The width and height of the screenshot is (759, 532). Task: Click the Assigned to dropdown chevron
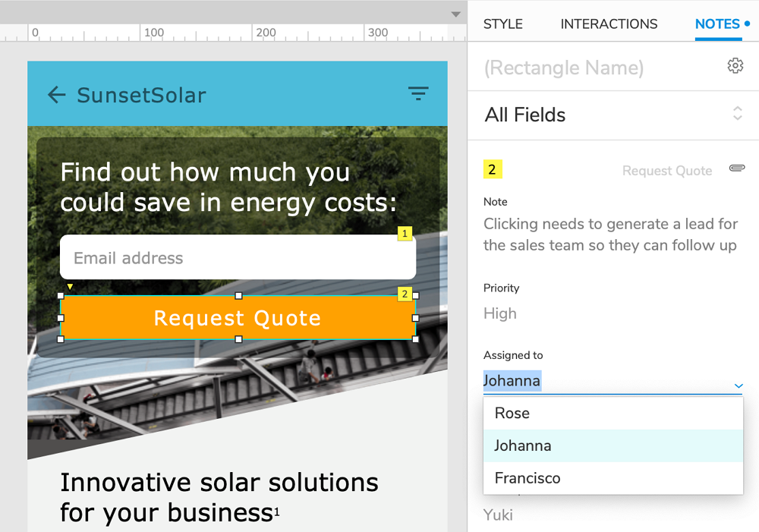click(738, 386)
